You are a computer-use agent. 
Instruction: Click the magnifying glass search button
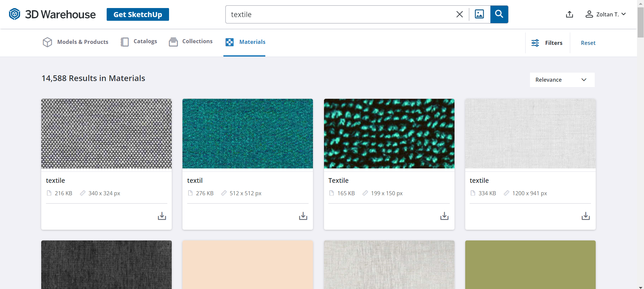click(499, 14)
